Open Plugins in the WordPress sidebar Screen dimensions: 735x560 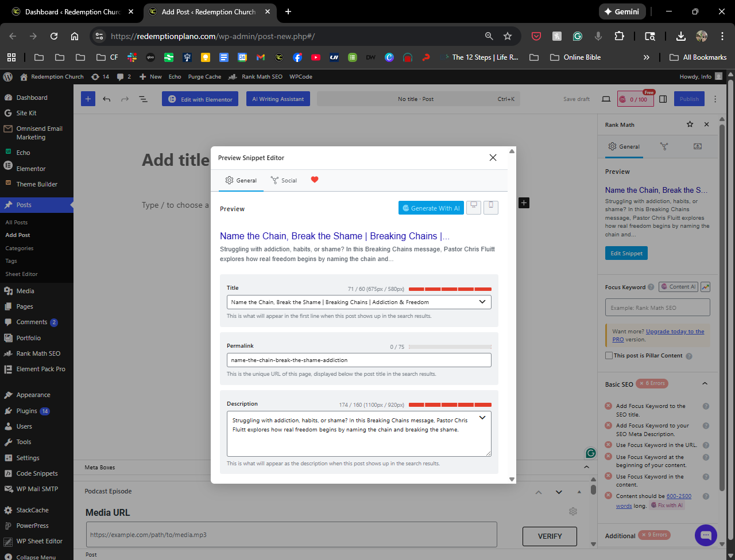27,411
